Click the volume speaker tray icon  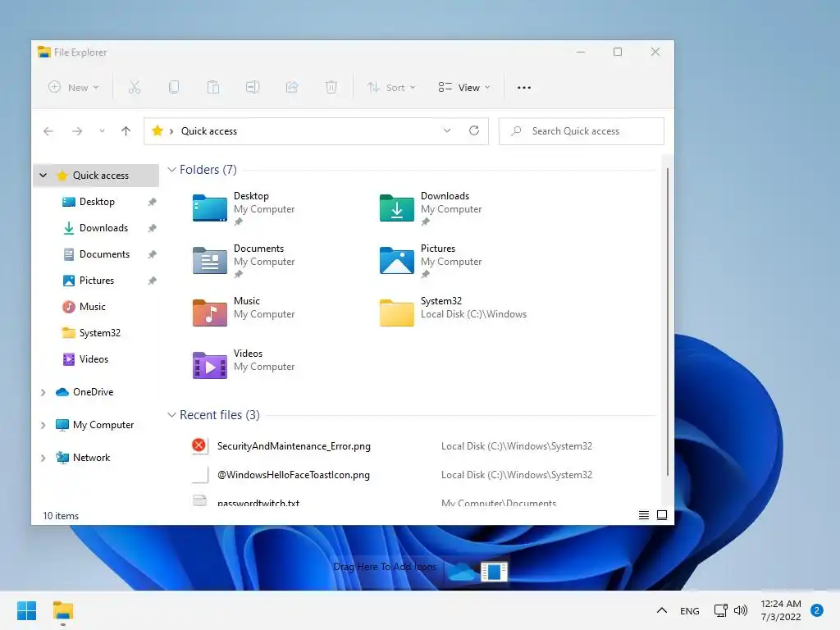coord(741,610)
